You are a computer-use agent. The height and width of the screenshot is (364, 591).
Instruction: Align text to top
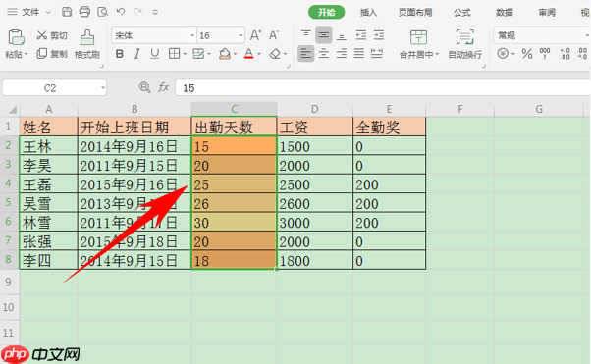tap(305, 35)
